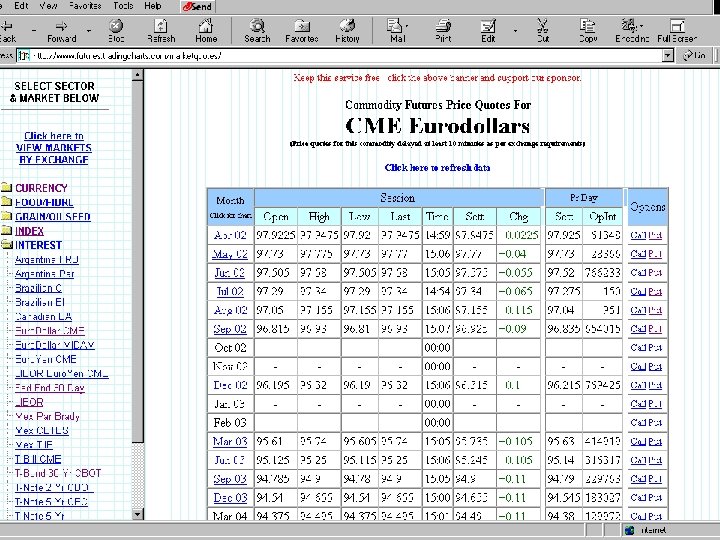Open the T-Bill CME market link
The width and height of the screenshot is (720, 540).
[x=38, y=459]
